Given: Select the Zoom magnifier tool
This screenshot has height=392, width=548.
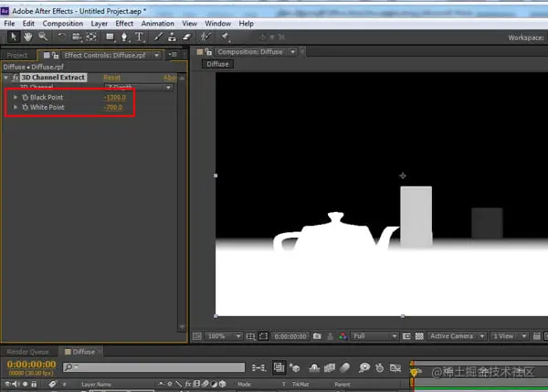Looking at the screenshot, I should coord(43,37).
